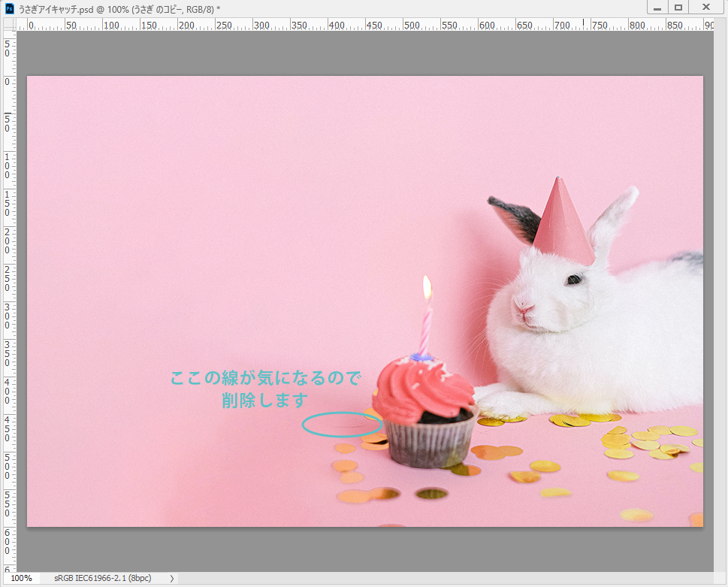The height and width of the screenshot is (587, 728).
Task: Minimize the document window
Action: click(x=657, y=8)
